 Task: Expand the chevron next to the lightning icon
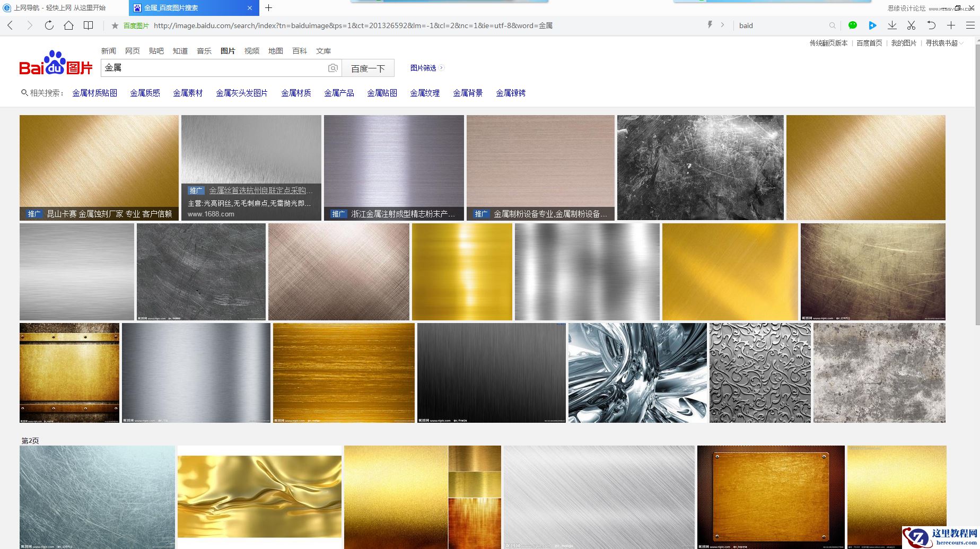click(722, 25)
